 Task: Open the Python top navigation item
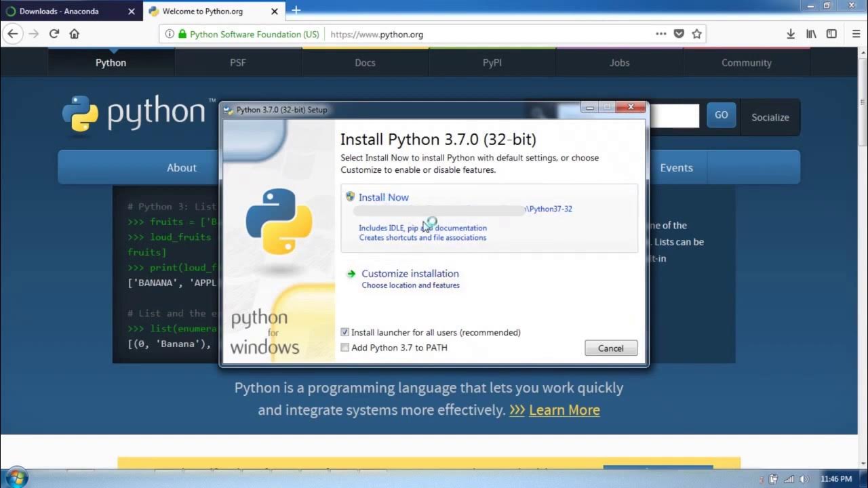point(111,62)
